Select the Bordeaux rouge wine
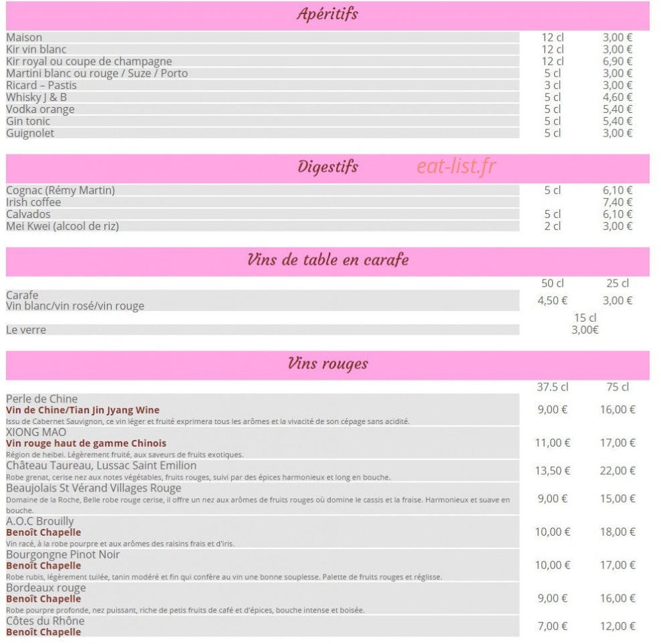Screen dimensions: 661x644 46,588
